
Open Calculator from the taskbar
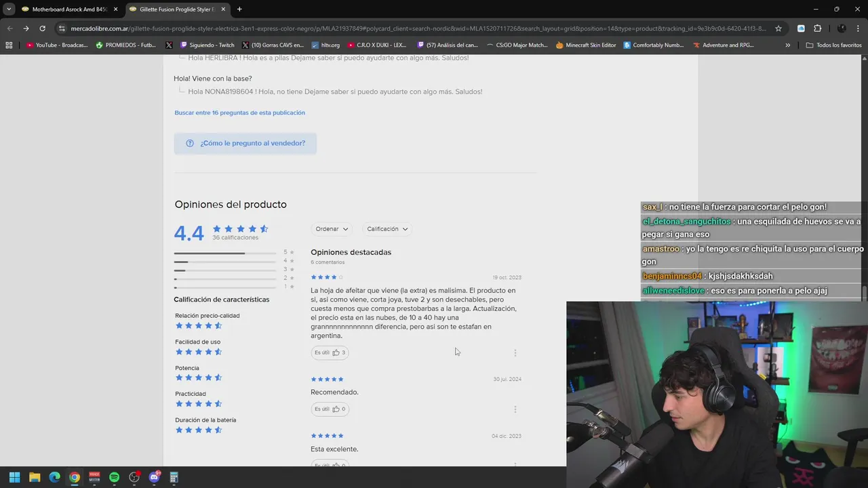click(174, 477)
